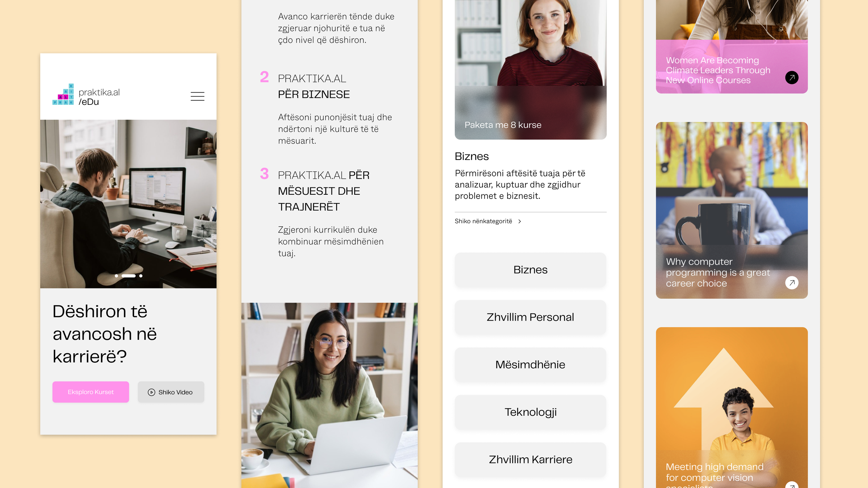Select the Zhvillim Personal category
This screenshot has height=488, width=868.
(x=530, y=317)
